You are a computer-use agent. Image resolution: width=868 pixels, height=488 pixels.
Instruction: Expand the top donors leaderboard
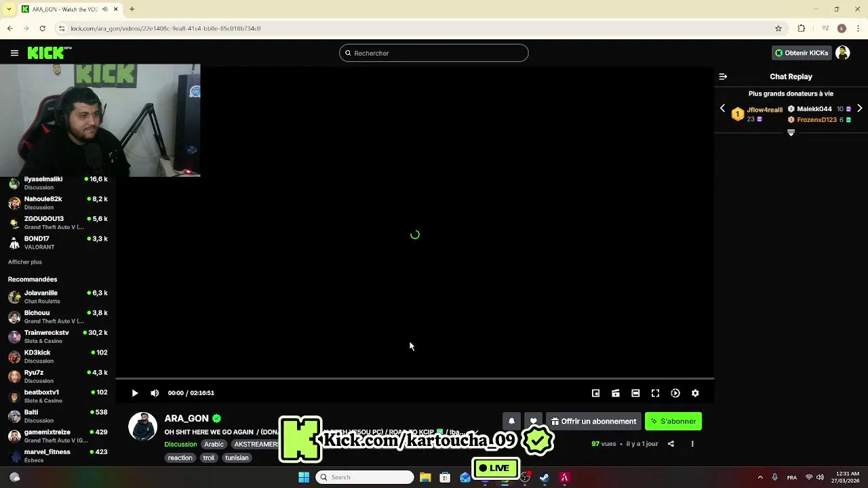pos(791,133)
